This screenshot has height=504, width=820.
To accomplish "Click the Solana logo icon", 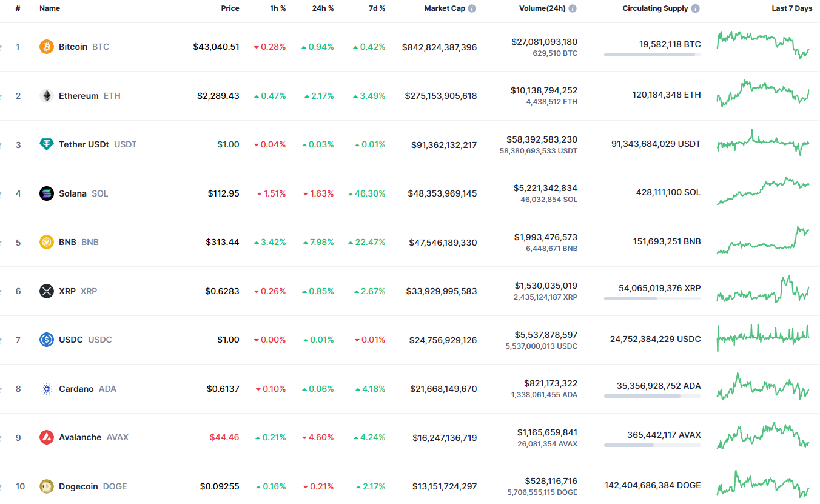I will 47,193.
